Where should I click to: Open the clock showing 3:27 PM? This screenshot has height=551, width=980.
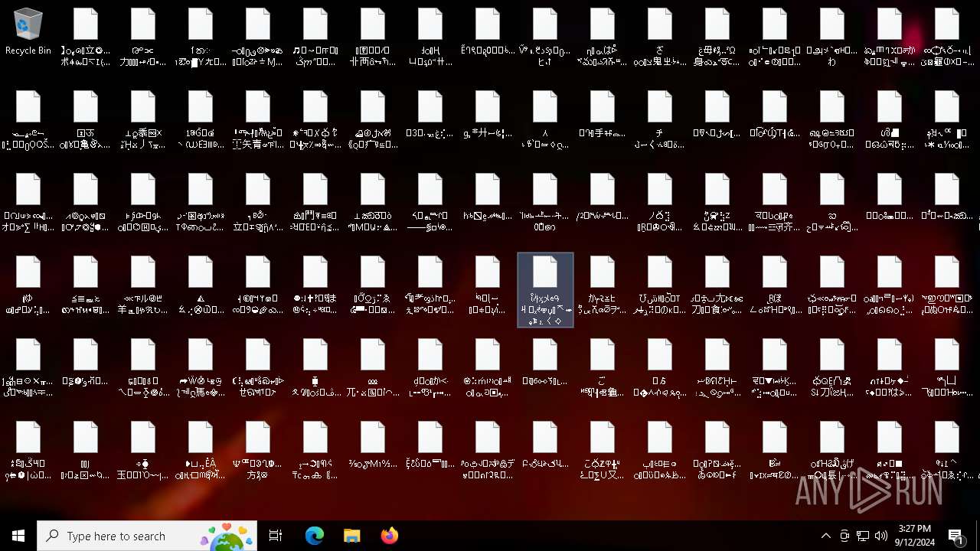(x=914, y=536)
